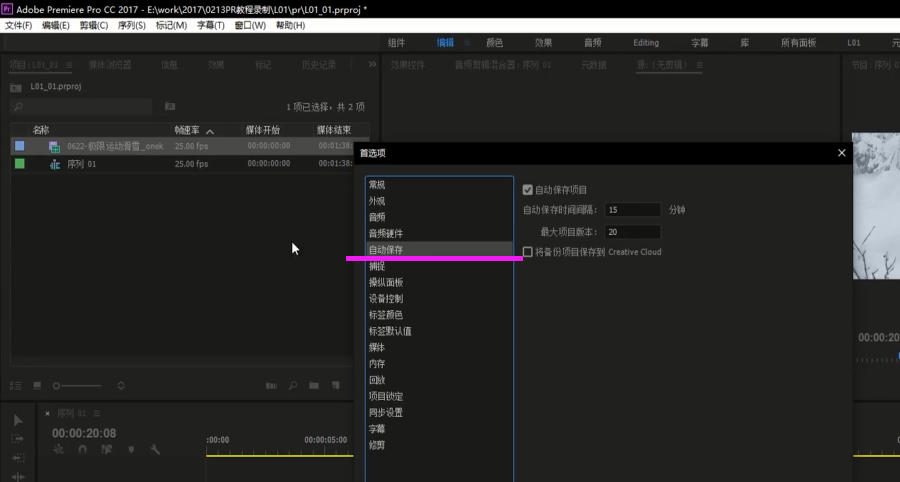Switch project panel to List View

[x=16, y=386]
